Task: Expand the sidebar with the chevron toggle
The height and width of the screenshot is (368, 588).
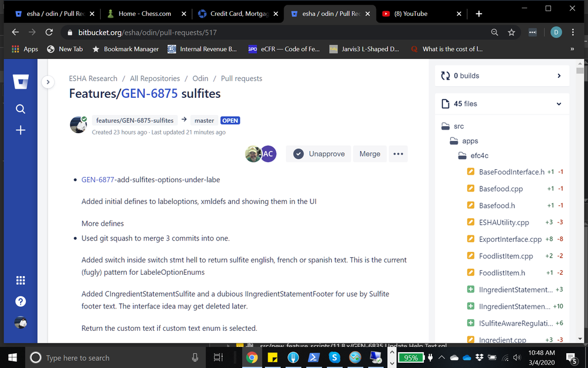Action: point(48,82)
